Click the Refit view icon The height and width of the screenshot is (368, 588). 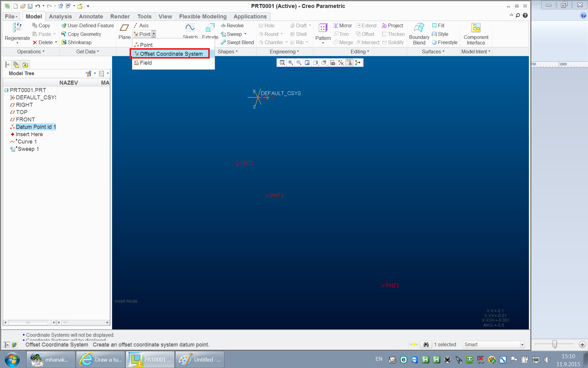click(282, 63)
